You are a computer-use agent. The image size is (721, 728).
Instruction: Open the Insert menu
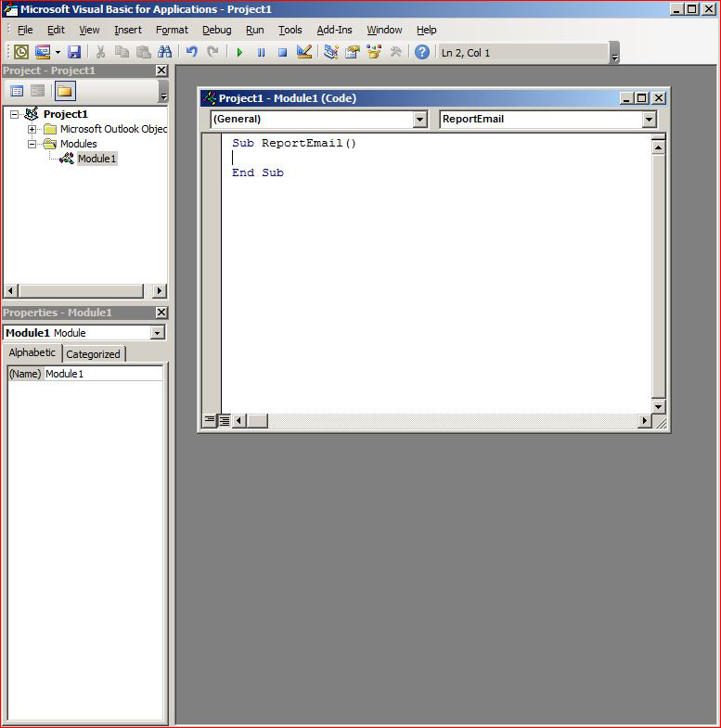(x=128, y=30)
